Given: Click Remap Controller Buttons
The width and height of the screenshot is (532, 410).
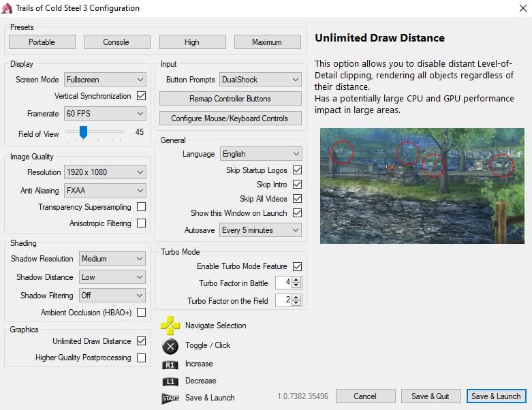Looking at the screenshot, I should 230,99.
